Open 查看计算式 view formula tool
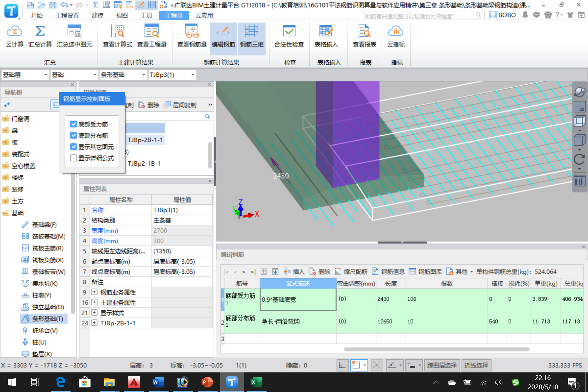588x392 pixels. [118, 36]
